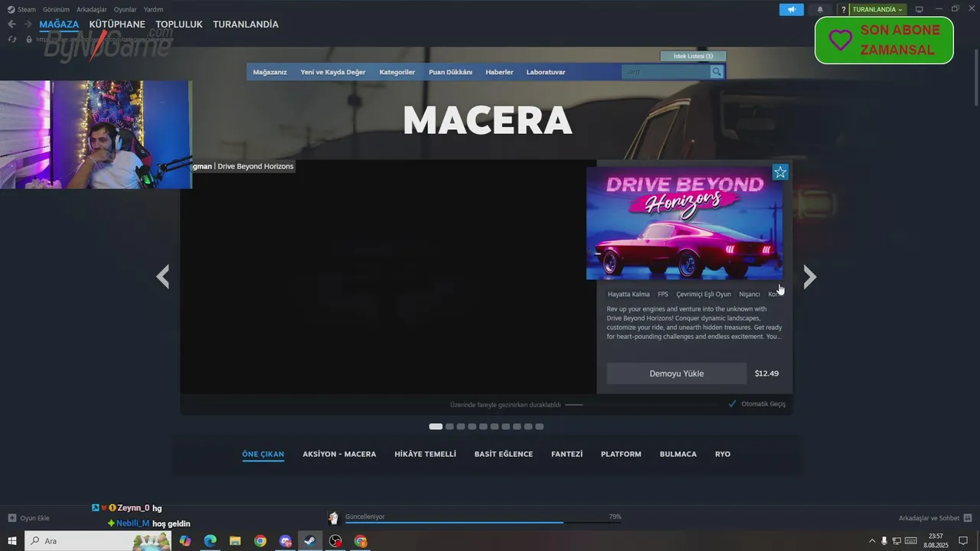
Task: Go back with the left navigation arrow
Action: point(11,24)
